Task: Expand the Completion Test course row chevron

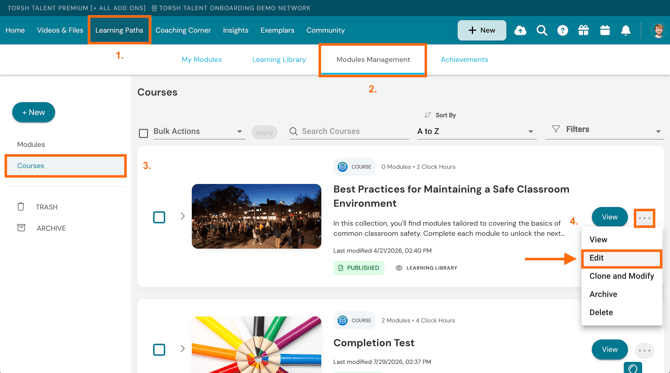Action: click(x=182, y=349)
